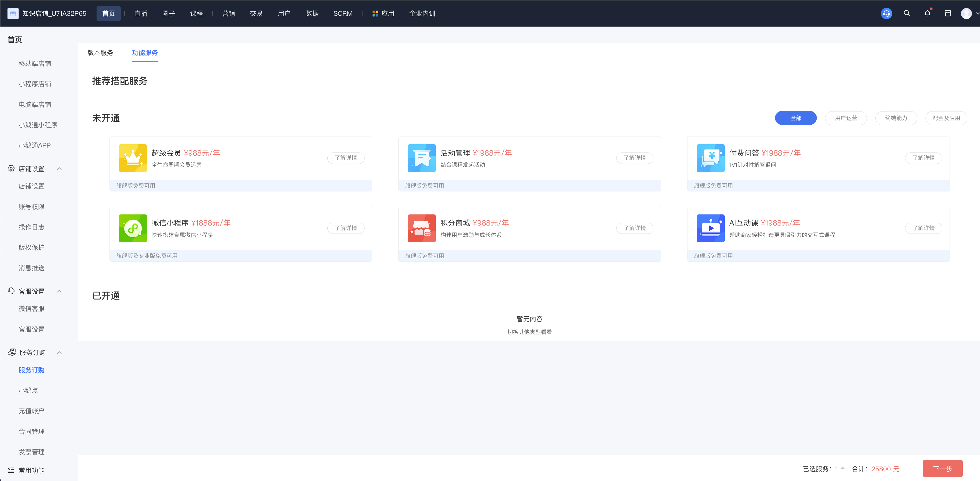Open 充值帐户 in the sidebar
980x481 pixels.
tap(31, 411)
